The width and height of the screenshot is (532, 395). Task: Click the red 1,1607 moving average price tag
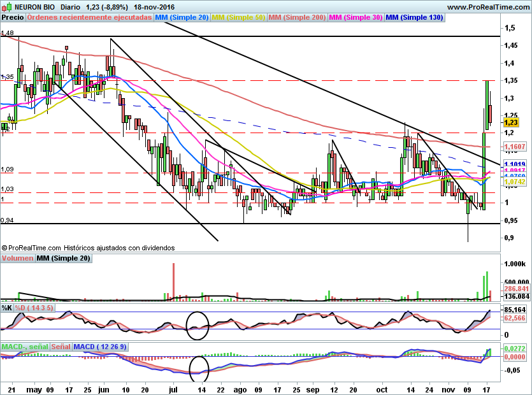(514, 147)
